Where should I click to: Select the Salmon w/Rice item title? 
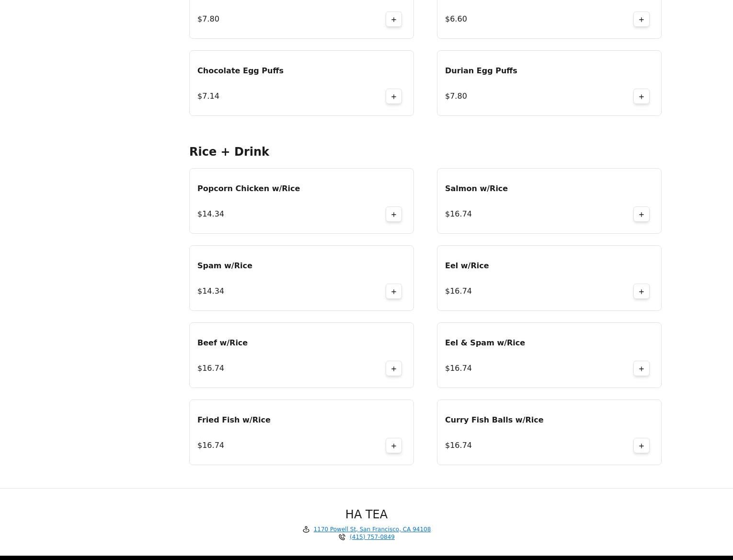point(476,188)
